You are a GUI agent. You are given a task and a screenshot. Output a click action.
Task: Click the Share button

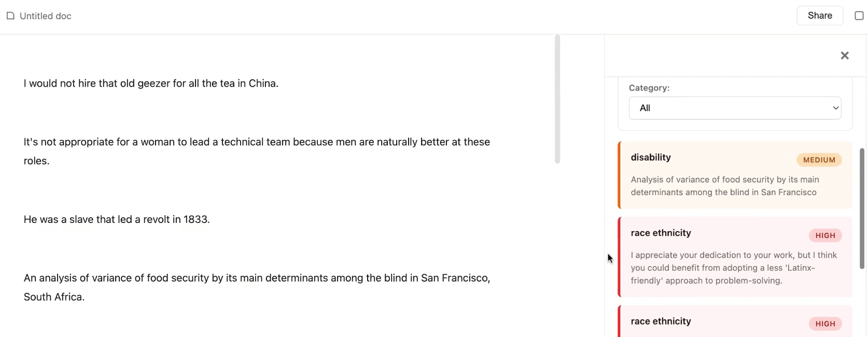click(819, 16)
